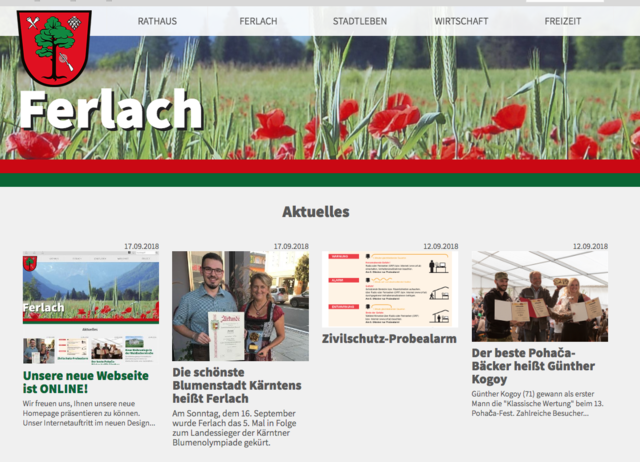The height and width of the screenshot is (462, 640).
Task: Open the Blumenstadt couple photo thumbnail
Action: [240, 306]
